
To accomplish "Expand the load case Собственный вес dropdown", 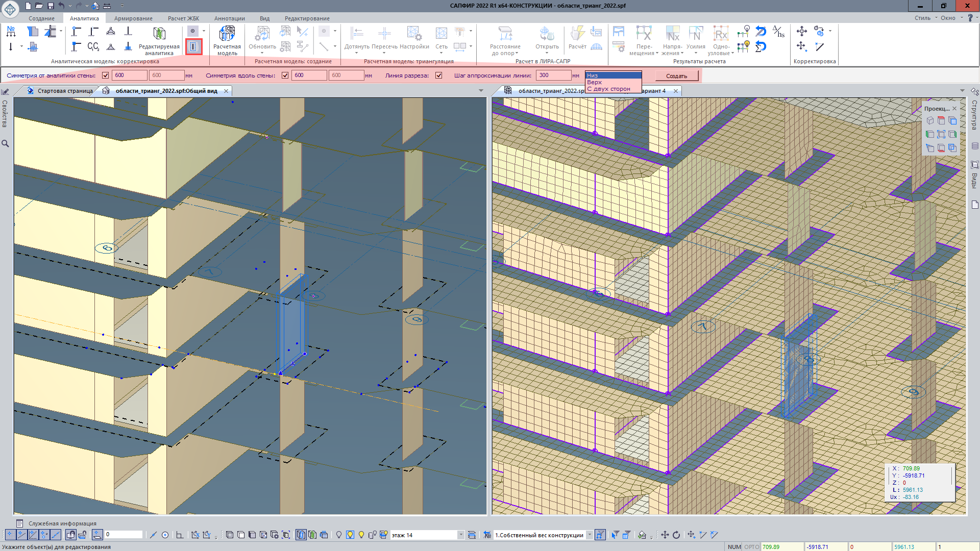I will coord(590,535).
